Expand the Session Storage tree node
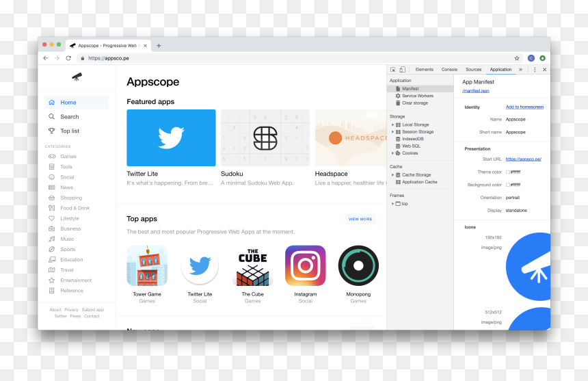Viewport: 588px width, 381px height. (392, 132)
